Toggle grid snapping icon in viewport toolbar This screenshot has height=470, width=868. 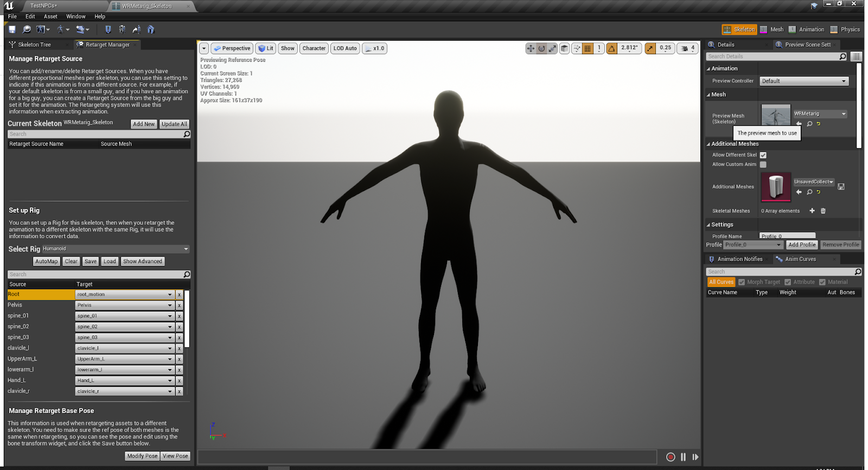click(588, 48)
